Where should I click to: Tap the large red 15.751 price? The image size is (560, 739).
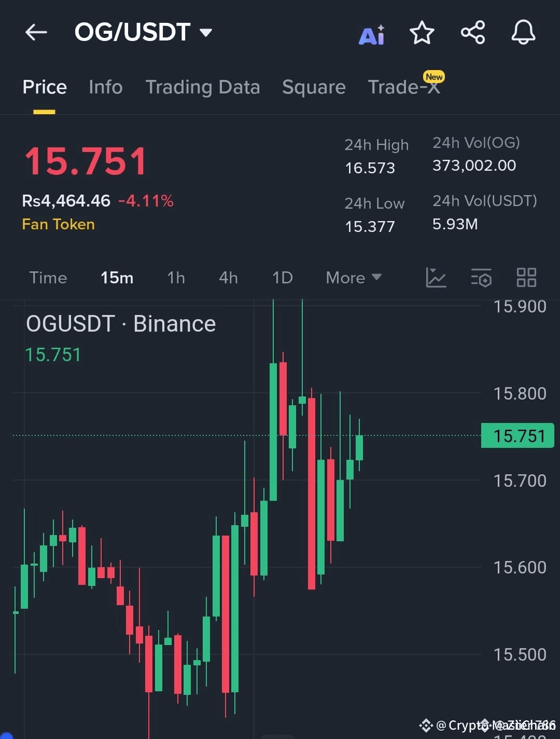86,161
